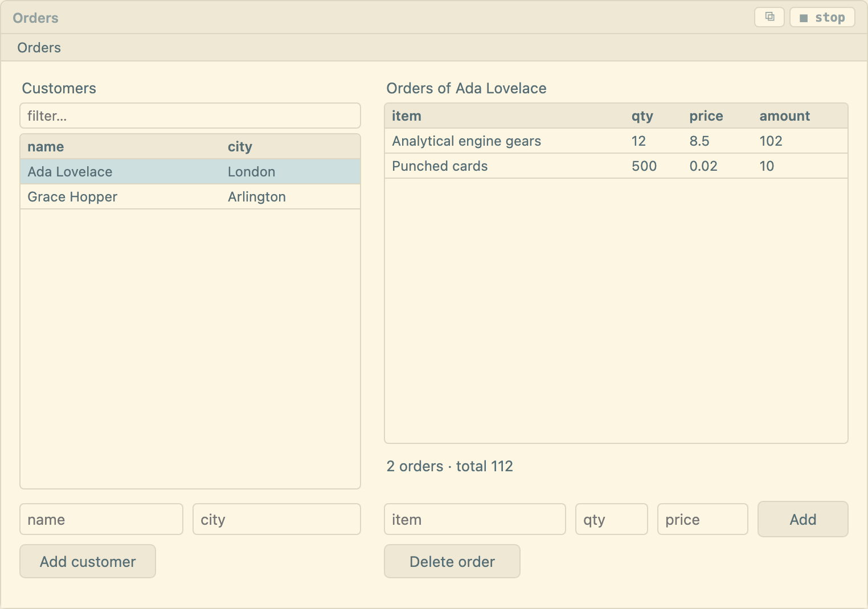Screen dimensions: 868x609
Task: Focus the customer filter field
Action: click(190, 116)
